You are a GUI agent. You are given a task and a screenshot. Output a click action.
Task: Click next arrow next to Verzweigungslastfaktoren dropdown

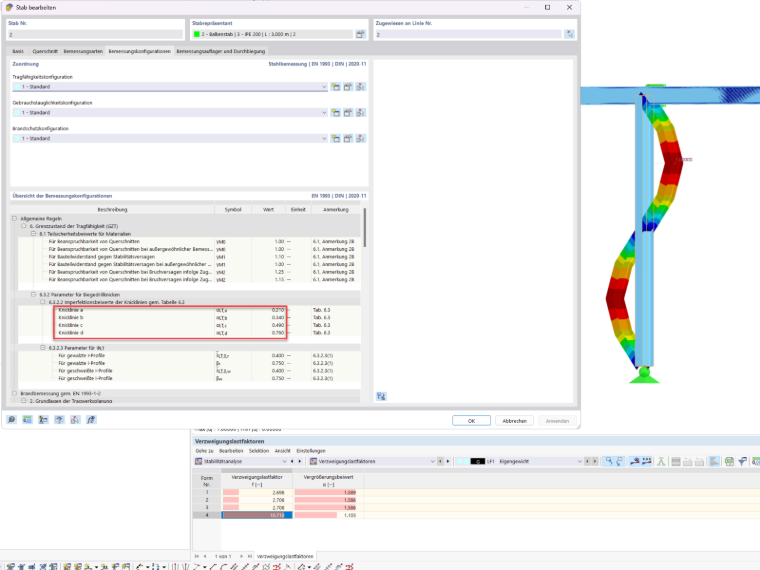447,461
